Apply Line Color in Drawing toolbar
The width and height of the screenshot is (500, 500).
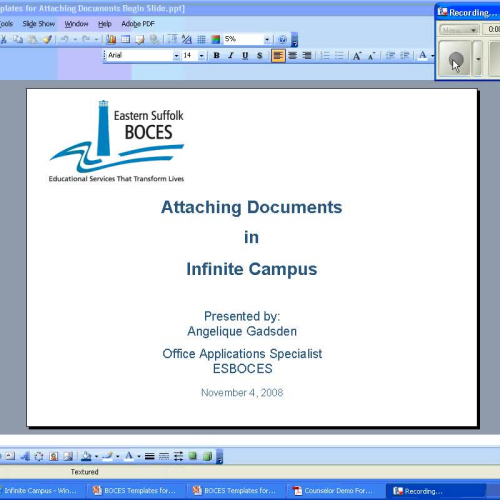coord(107,456)
